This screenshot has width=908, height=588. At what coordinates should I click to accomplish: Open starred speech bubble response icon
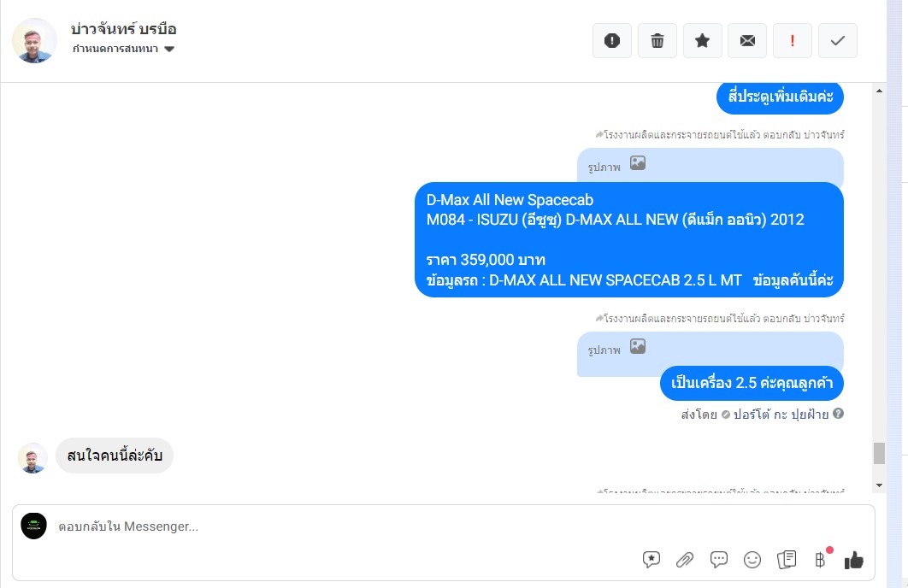[652, 559]
